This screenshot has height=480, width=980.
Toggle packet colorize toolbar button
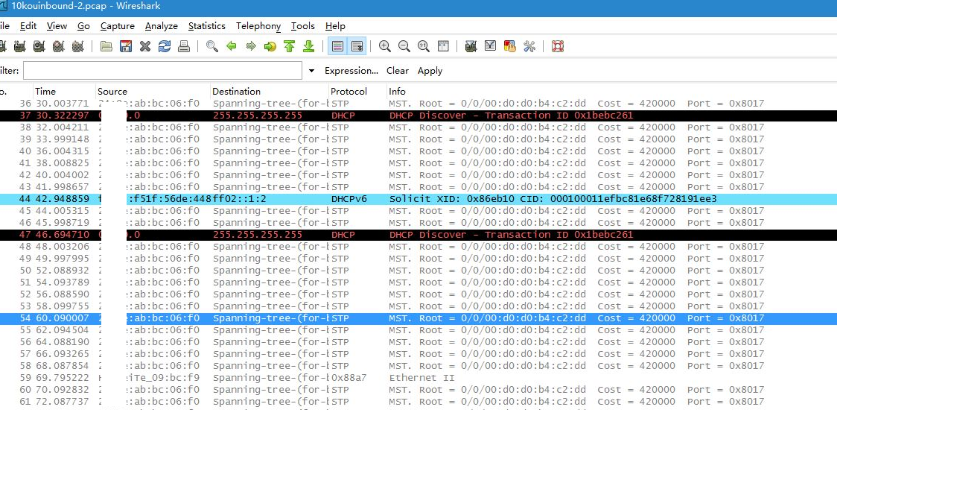click(x=337, y=46)
